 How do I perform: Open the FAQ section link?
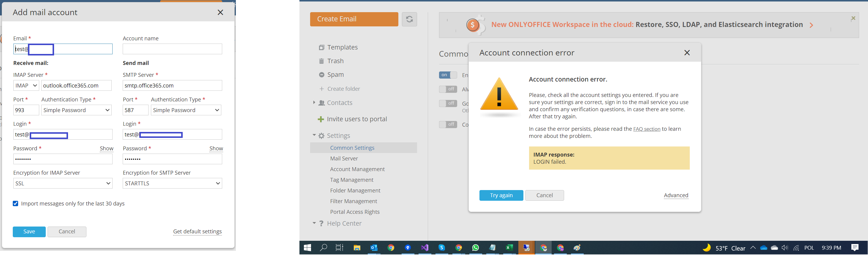click(646, 129)
